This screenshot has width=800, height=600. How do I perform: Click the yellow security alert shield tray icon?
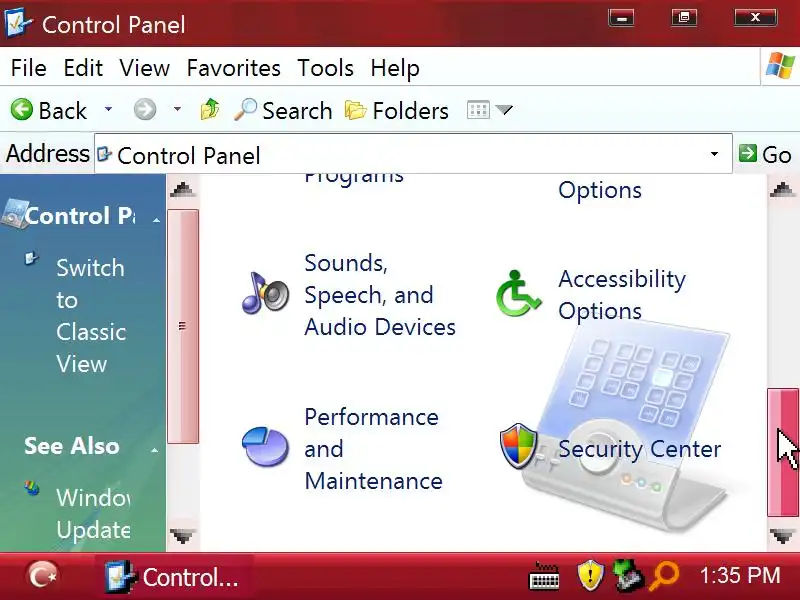point(590,576)
